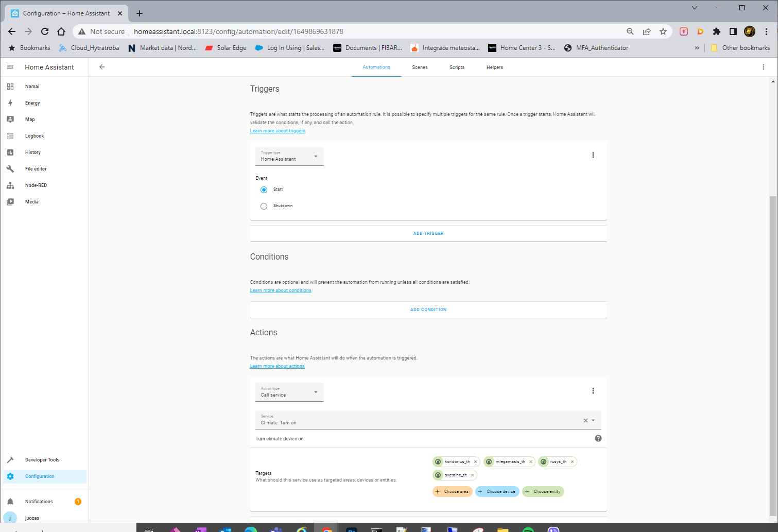Select the Shutdown event radio button
The width and height of the screenshot is (778, 532).
coord(264,205)
